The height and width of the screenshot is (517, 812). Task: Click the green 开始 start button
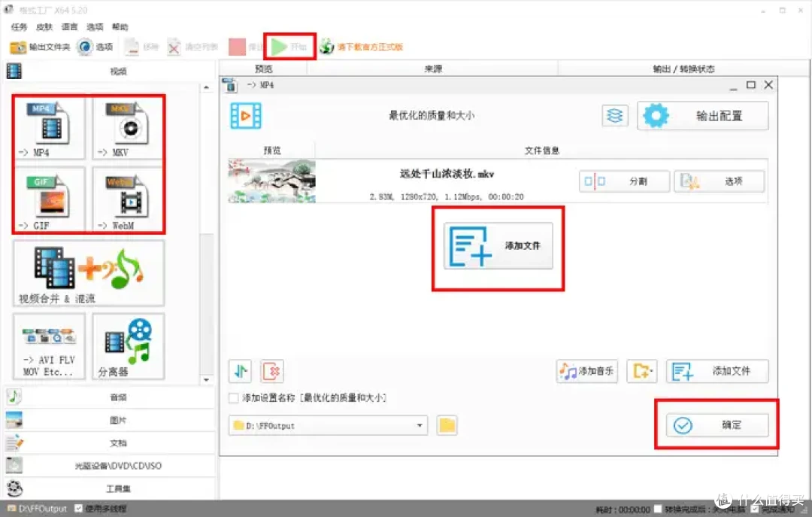click(289, 47)
